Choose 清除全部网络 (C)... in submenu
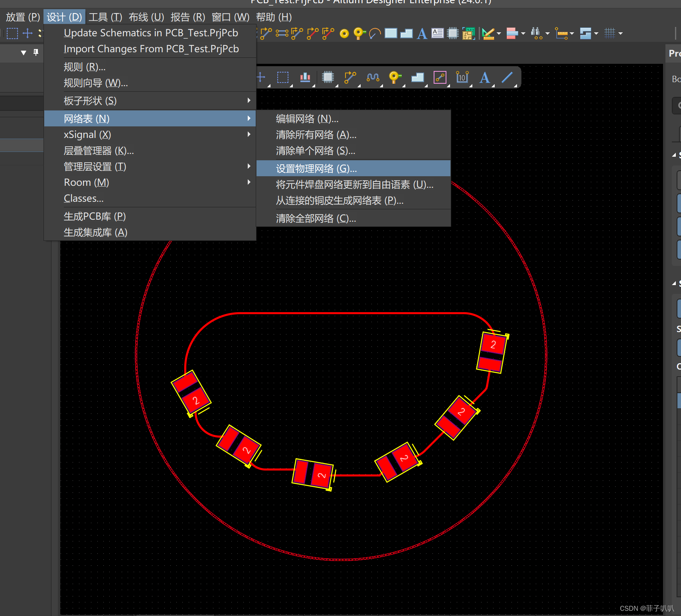681x616 pixels. tap(353, 218)
